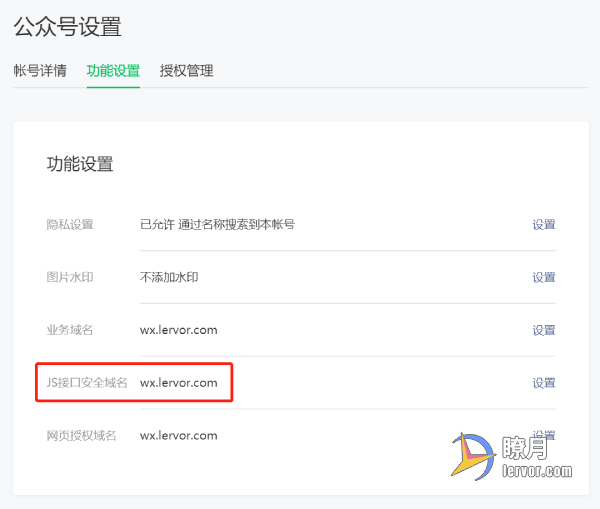Screen dimensions: 600x509
Task: Open 设置 link for JS接口安全域名 row
Action: point(544,383)
